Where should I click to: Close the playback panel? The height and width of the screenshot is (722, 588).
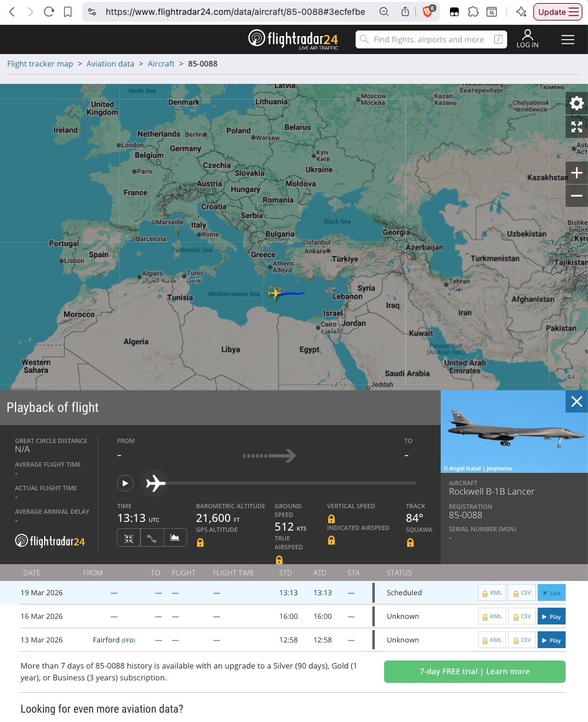tap(576, 401)
